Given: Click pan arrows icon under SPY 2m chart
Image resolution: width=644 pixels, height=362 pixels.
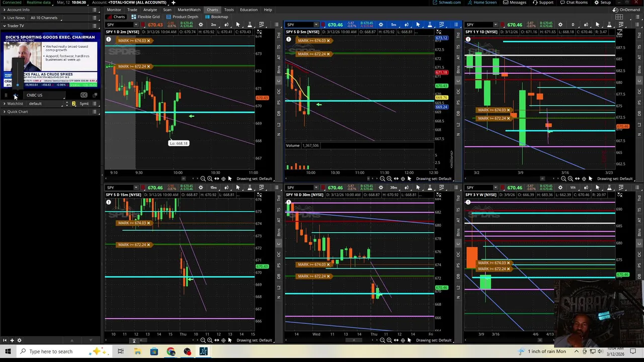Looking at the screenshot, I should click(x=217, y=179).
